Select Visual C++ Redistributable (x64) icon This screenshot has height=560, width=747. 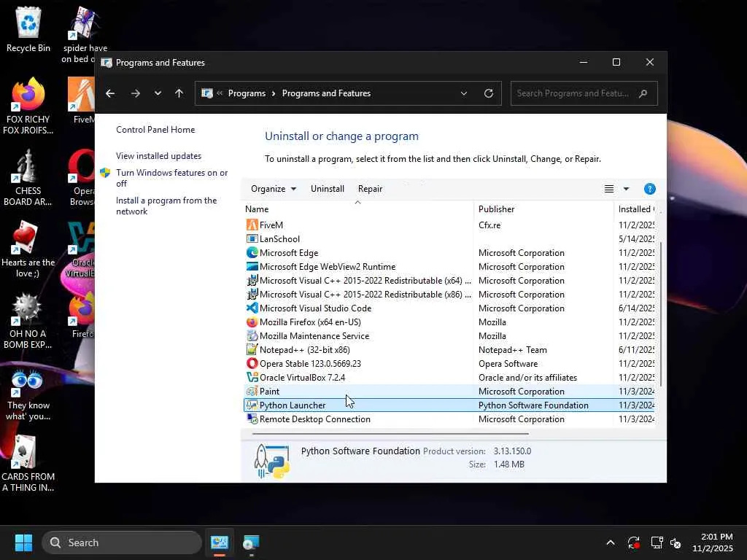(x=252, y=280)
